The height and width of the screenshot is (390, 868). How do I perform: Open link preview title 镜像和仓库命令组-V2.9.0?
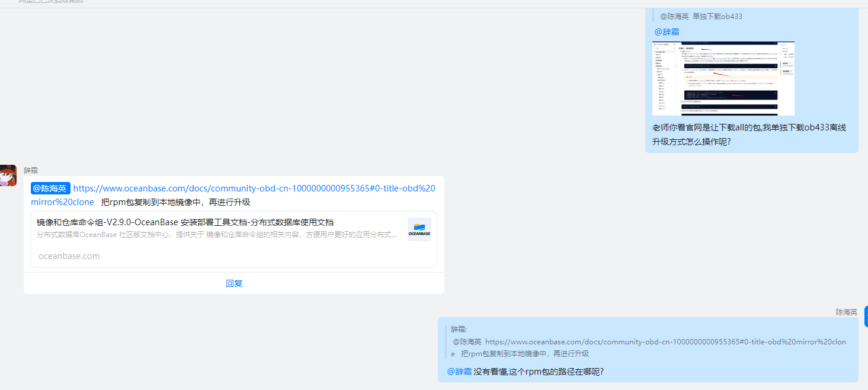(x=185, y=222)
